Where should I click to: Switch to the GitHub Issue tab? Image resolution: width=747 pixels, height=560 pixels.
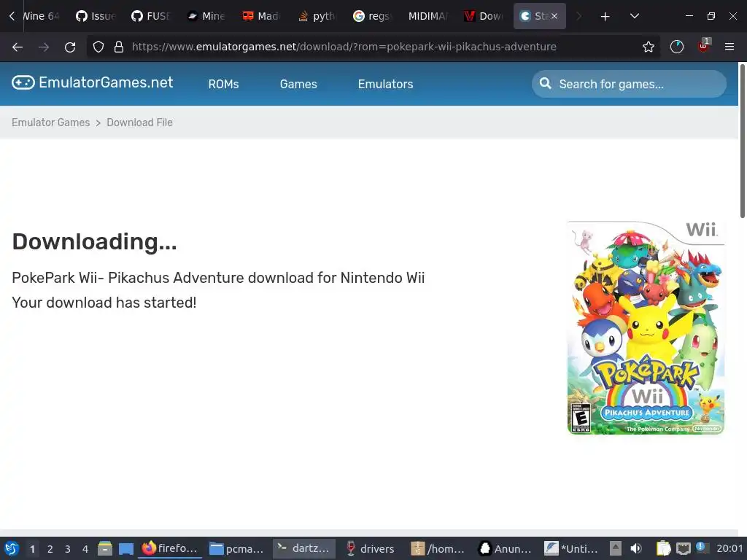click(x=96, y=16)
